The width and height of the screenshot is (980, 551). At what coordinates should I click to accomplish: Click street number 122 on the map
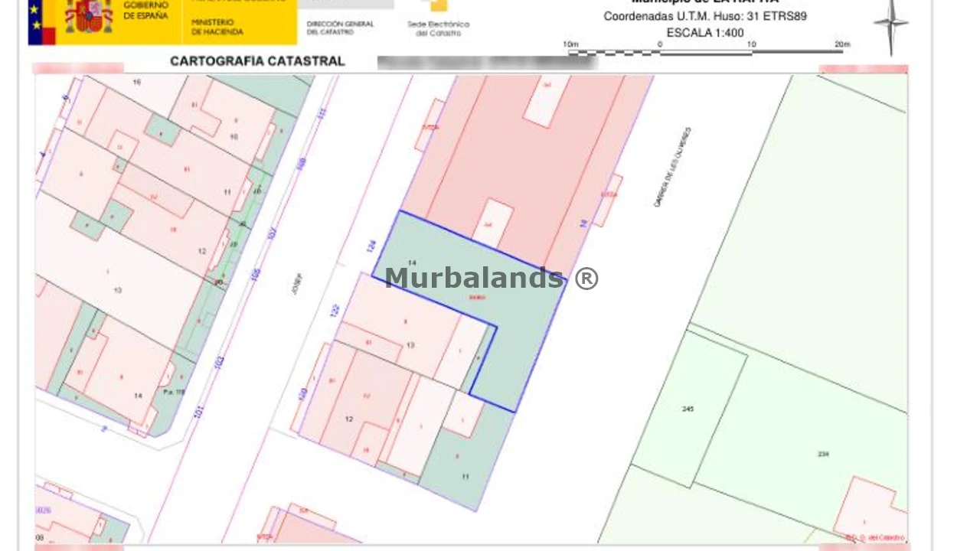[335, 310]
